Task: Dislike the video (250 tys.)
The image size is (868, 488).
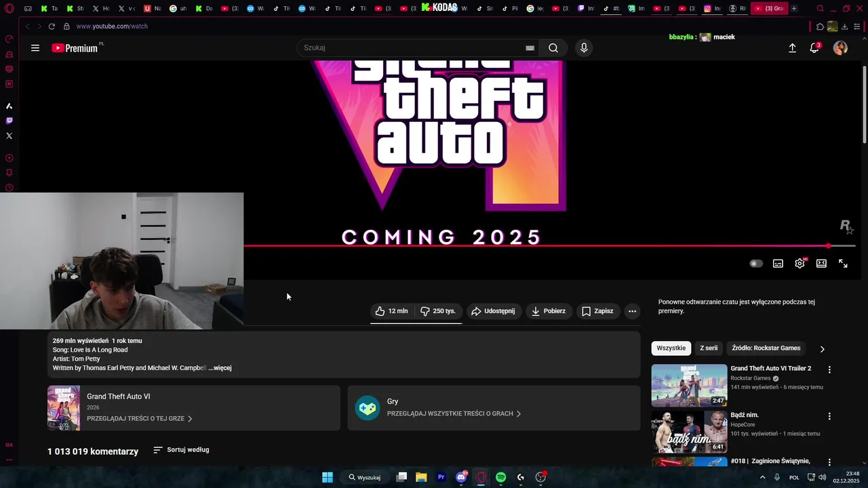Action: point(438,311)
